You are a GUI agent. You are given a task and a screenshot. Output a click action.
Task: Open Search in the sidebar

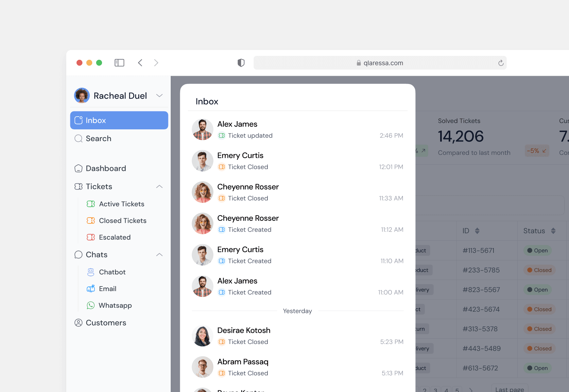point(119,139)
